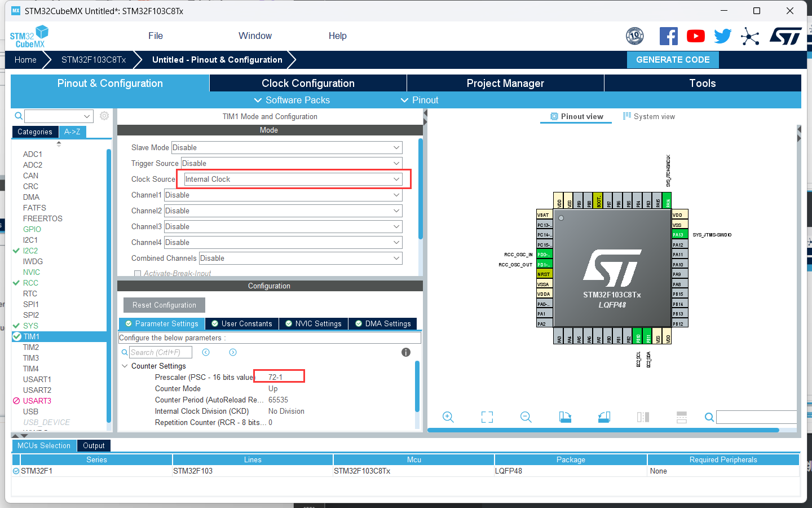Open the Channel2 dropdown
Screen dimensions: 812x508
tap(283, 211)
